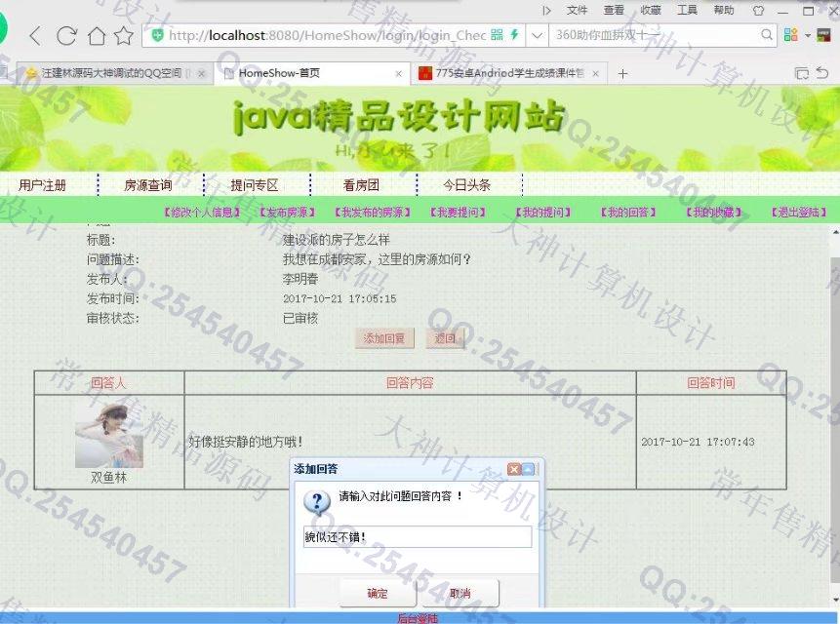Click the 我的回答 link
Image resolution: width=840 pixels, height=624 pixels.
point(628,213)
